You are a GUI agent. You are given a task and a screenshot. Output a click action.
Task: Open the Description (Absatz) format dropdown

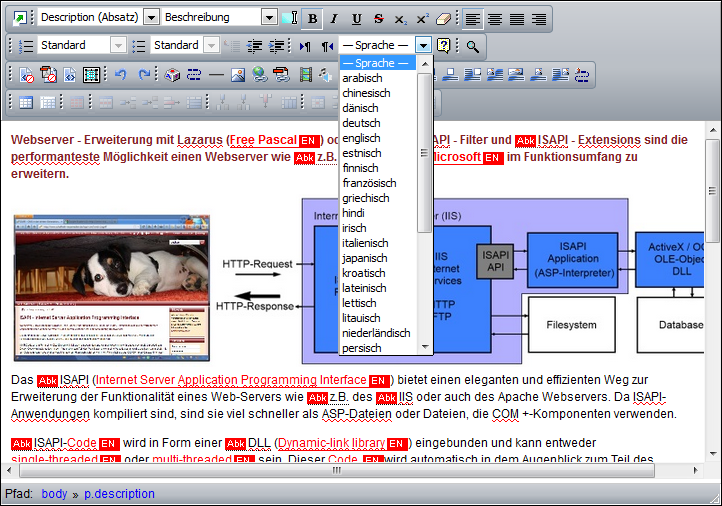click(x=151, y=17)
